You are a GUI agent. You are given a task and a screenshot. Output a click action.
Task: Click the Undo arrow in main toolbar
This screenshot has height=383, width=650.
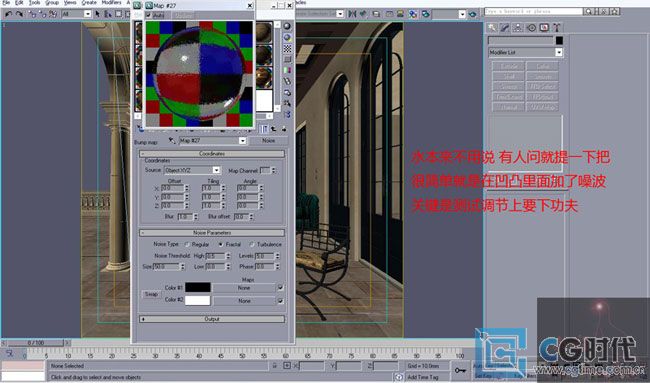click(x=8, y=14)
